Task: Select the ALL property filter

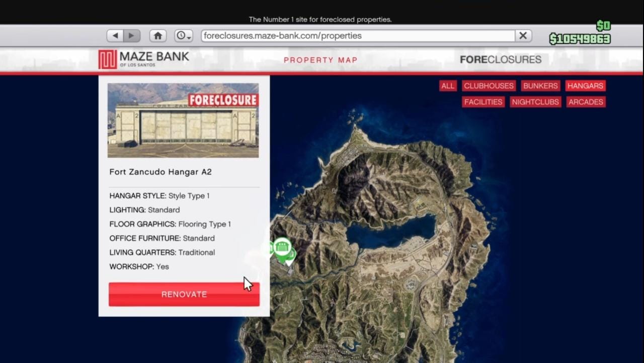Action: 447,86
